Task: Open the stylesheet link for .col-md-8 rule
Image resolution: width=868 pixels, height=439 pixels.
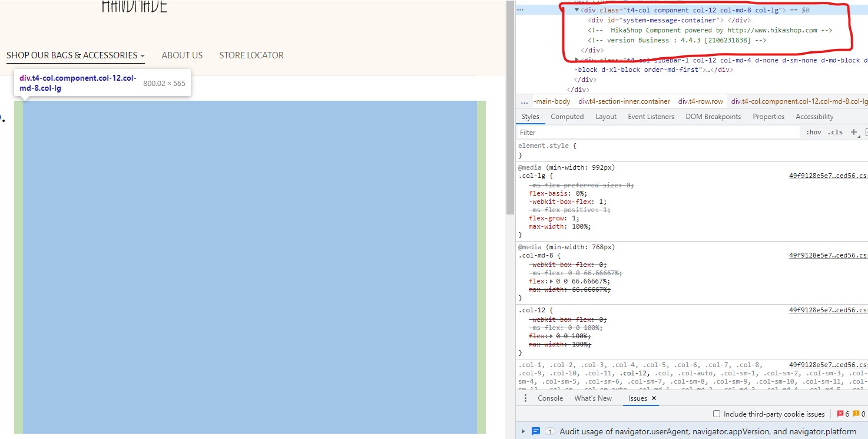Action: pyautogui.click(x=828, y=256)
